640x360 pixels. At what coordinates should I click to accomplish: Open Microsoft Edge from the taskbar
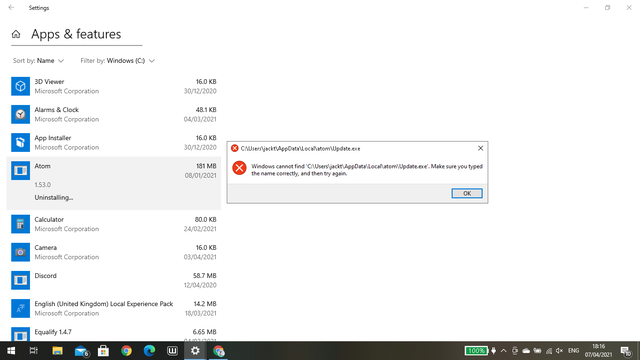click(x=149, y=351)
